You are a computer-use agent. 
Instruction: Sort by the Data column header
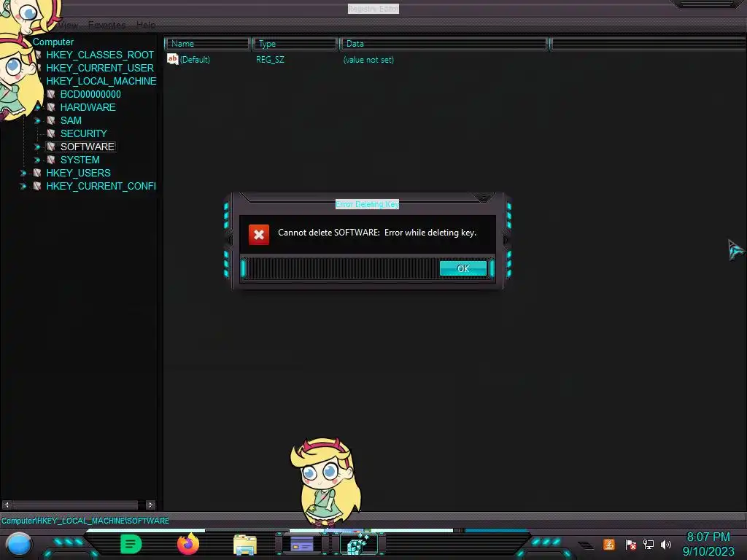click(444, 44)
